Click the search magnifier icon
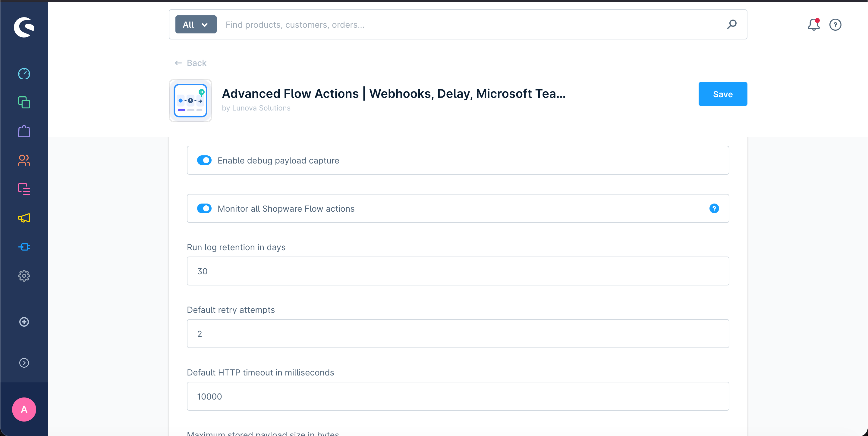The width and height of the screenshot is (868, 436). tap(731, 24)
